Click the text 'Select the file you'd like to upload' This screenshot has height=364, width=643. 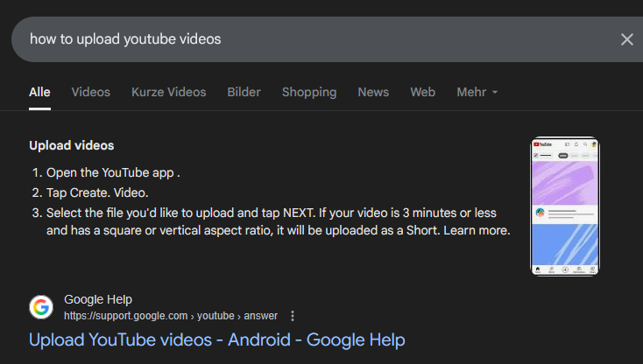pyautogui.click(x=140, y=213)
